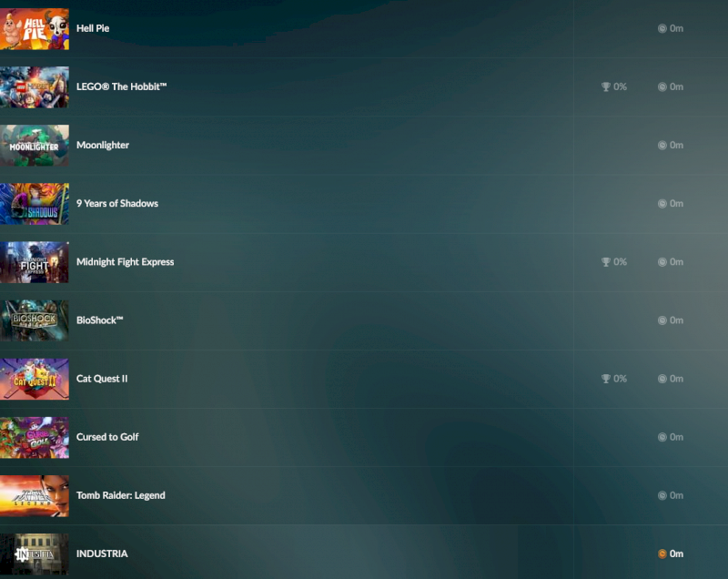Click the playtime clock icon for Hell Pie
728x579 pixels.
[662, 28]
